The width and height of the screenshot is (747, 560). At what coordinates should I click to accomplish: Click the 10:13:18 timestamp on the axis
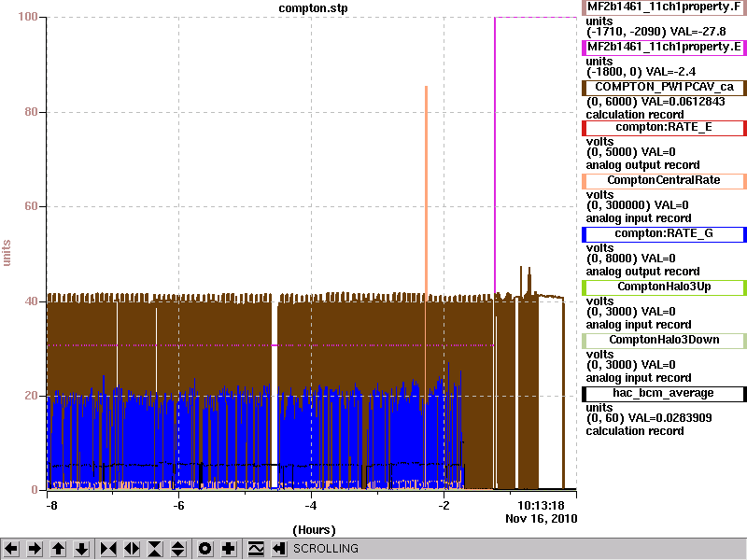click(541, 505)
